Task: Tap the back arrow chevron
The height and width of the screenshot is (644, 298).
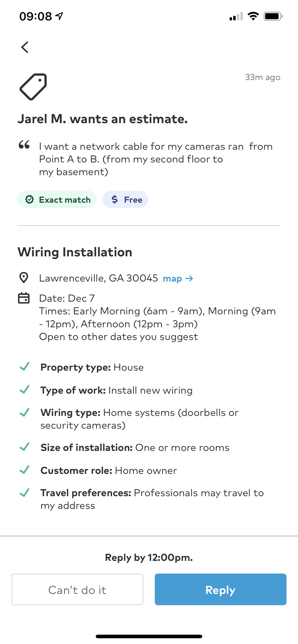Action: (x=25, y=47)
